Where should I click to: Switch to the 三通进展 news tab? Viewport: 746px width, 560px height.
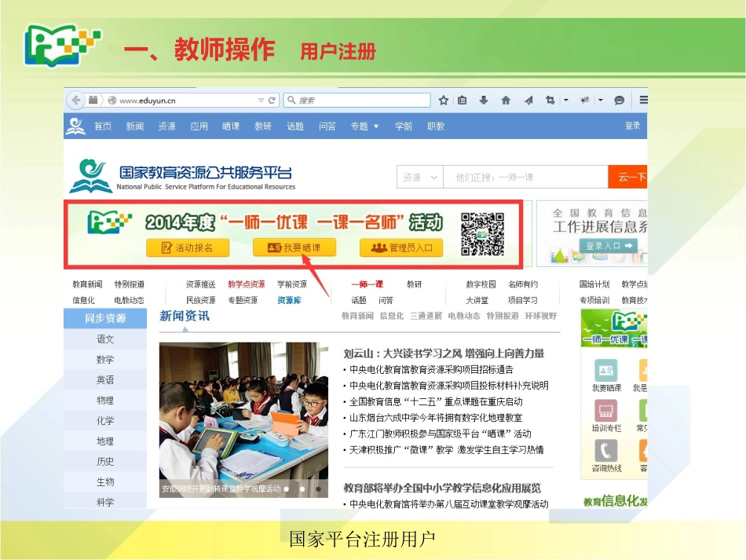coord(426,316)
